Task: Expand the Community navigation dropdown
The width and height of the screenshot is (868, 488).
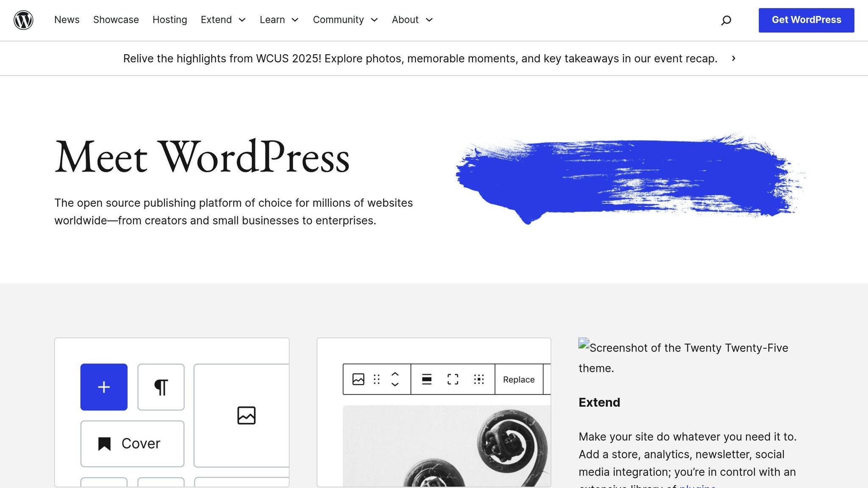Action: click(345, 20)
